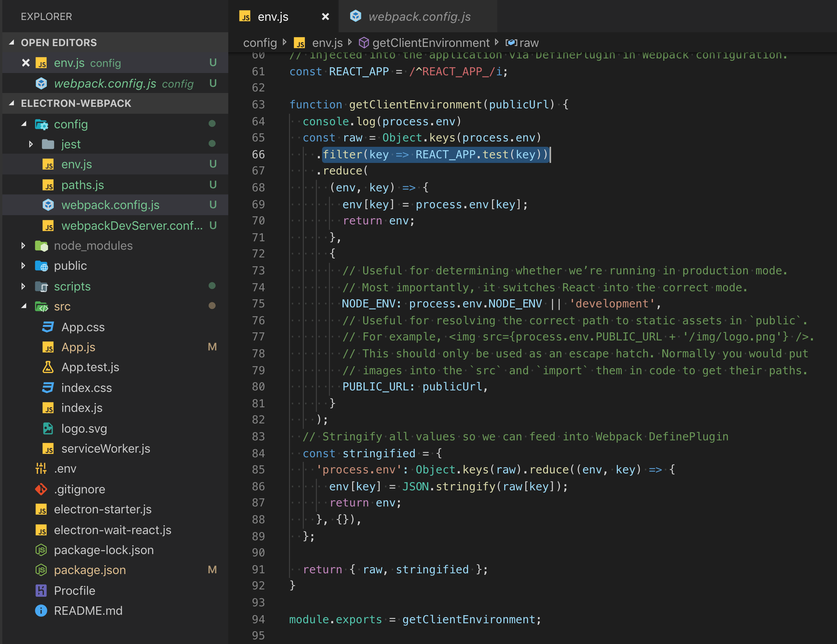The height and width of the screenshot is (644, 837).
Task: Open env.js from Open Editors list
Action: [115, 63]
